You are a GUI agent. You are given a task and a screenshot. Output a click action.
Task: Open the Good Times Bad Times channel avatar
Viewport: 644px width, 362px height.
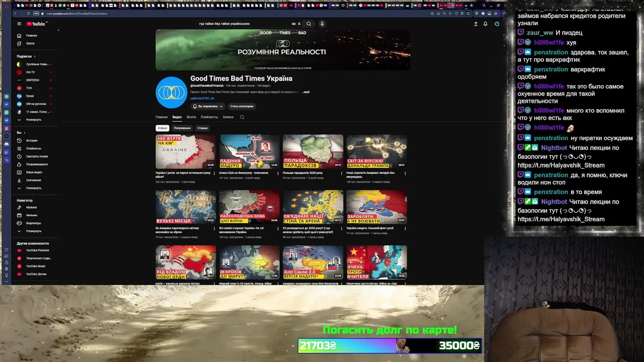tap(171, 93)
